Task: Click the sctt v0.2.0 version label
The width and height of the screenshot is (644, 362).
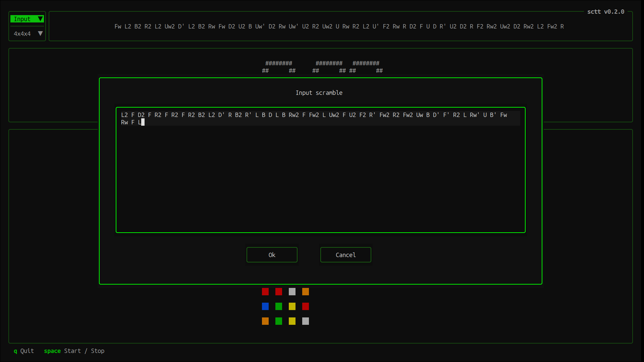Action: click(x=605, y=12)
